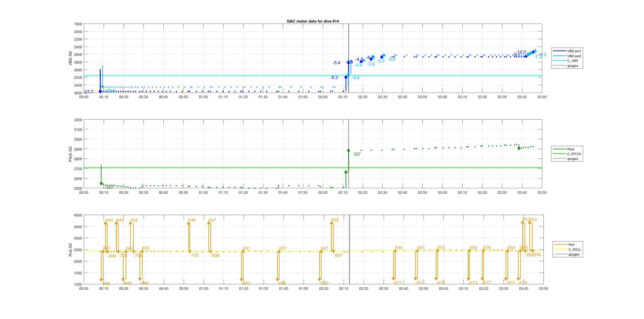
Task: Select the 'Pitch' legend entry
Action: 571,149
